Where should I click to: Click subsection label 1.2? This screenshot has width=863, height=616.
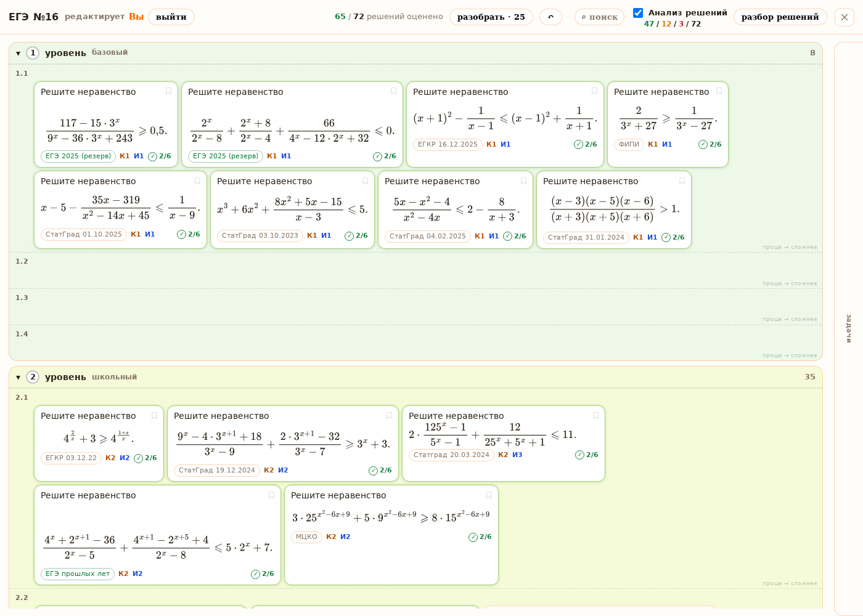click(x=22, y=261)
